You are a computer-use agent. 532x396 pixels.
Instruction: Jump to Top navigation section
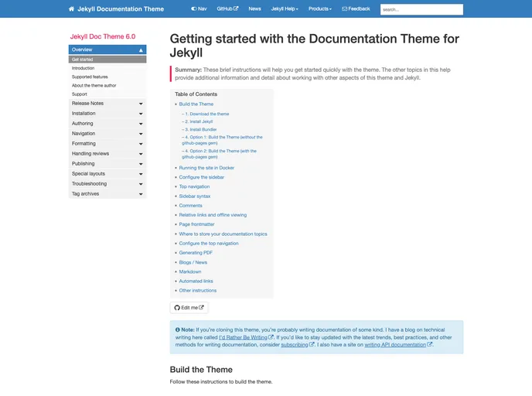click(x=194, y=186)
